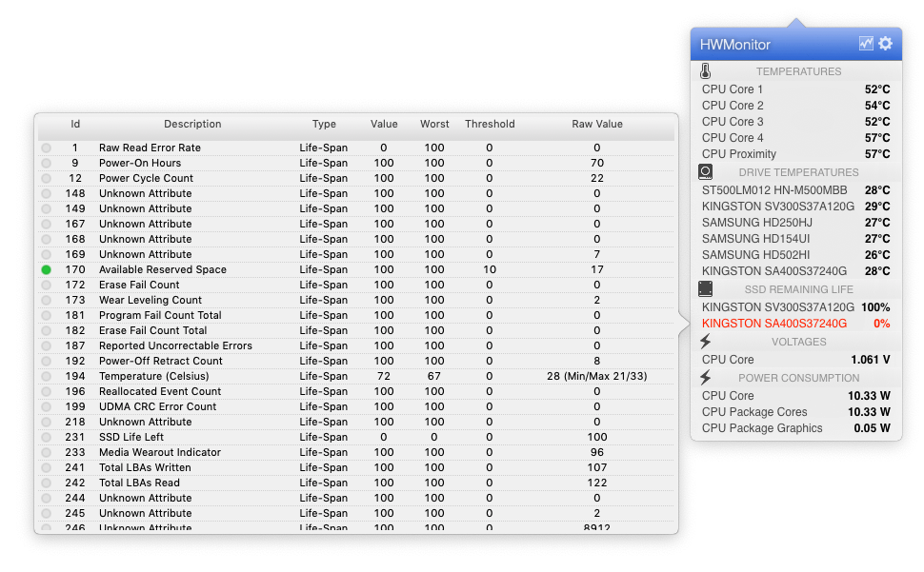Select the red KINGSTON SA400S37240G 0% row

pos(796,324)
